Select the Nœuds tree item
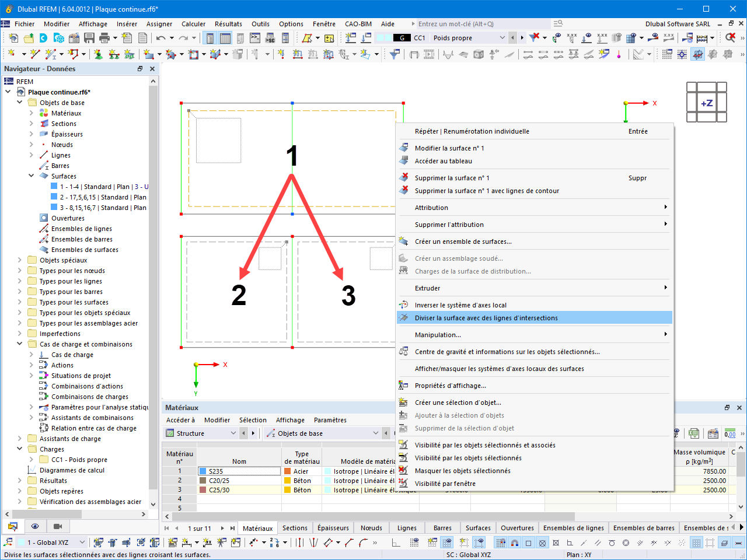The width and height of the screenshot is (747, 560). pos(62,145)
